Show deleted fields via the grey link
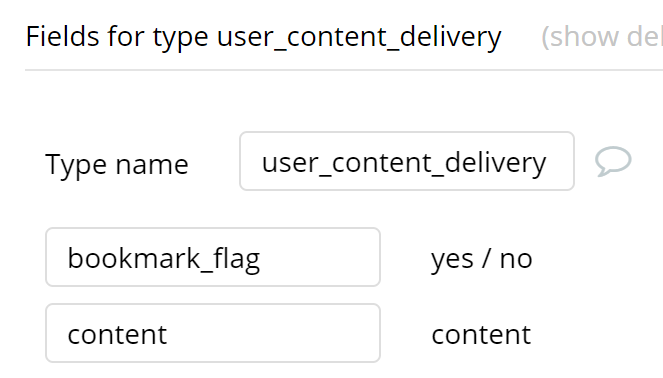Screen dimensions: 663x378 pyautogui.click(x=602, y=37)
